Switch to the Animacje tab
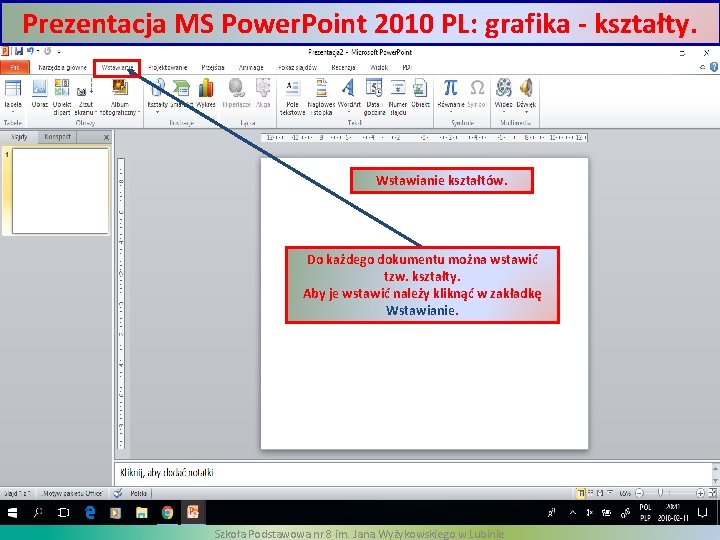This screenshot has height=540, width=720. (251, 67)
